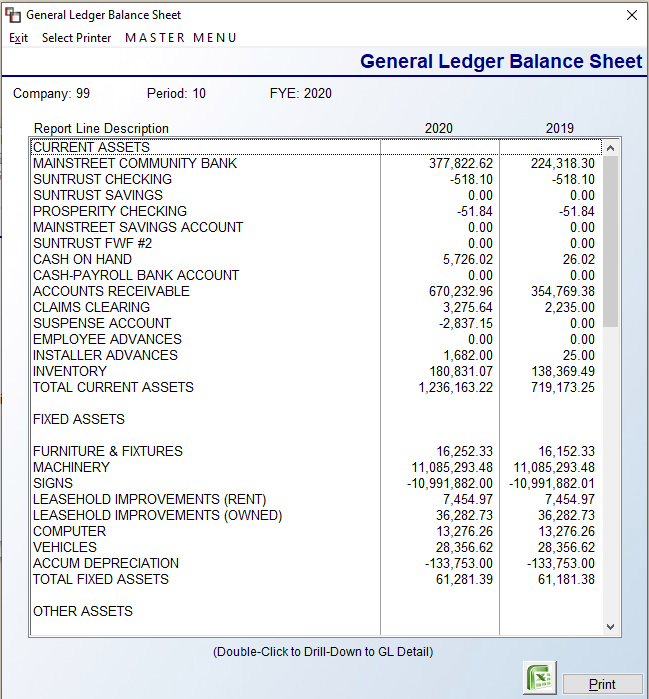Select LEASEHOLD IMPROVEMENTS (OWNED) line
Screen dimensions: 649x699
click(316, 515)
